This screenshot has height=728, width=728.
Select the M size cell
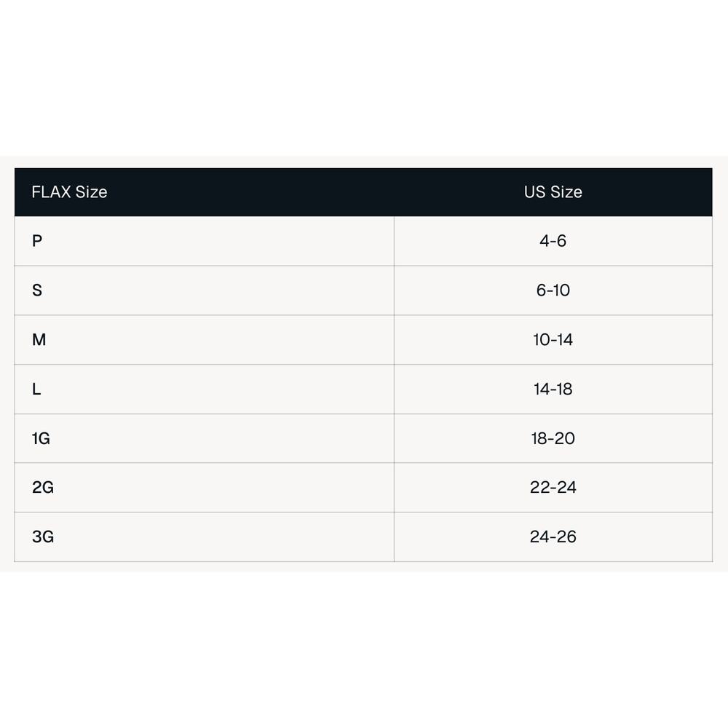point(205,340)
